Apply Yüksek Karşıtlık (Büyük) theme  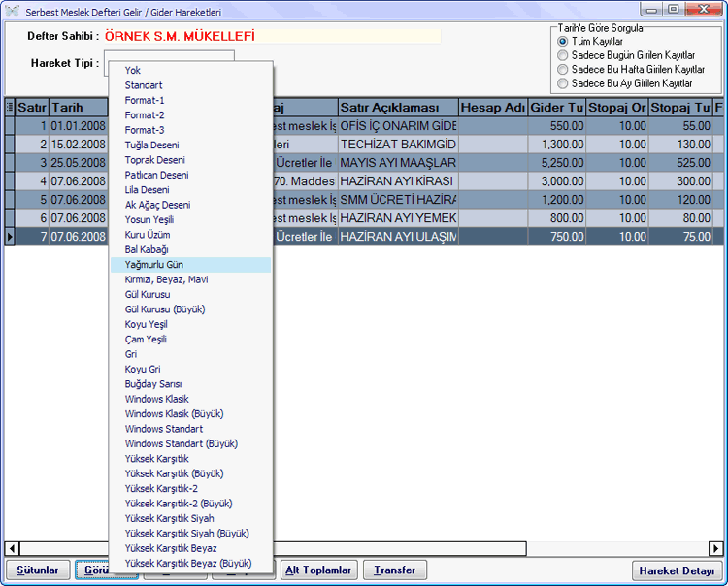click(191, 473)
